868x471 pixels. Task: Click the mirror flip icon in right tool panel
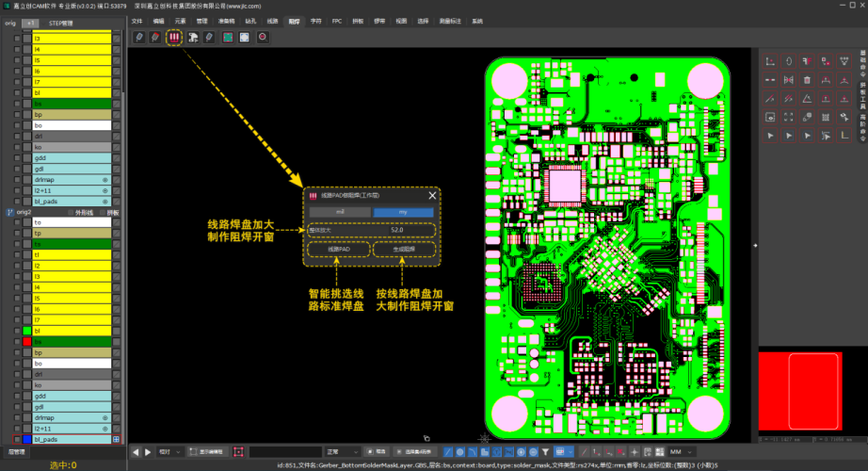click(x=788, y=80)
